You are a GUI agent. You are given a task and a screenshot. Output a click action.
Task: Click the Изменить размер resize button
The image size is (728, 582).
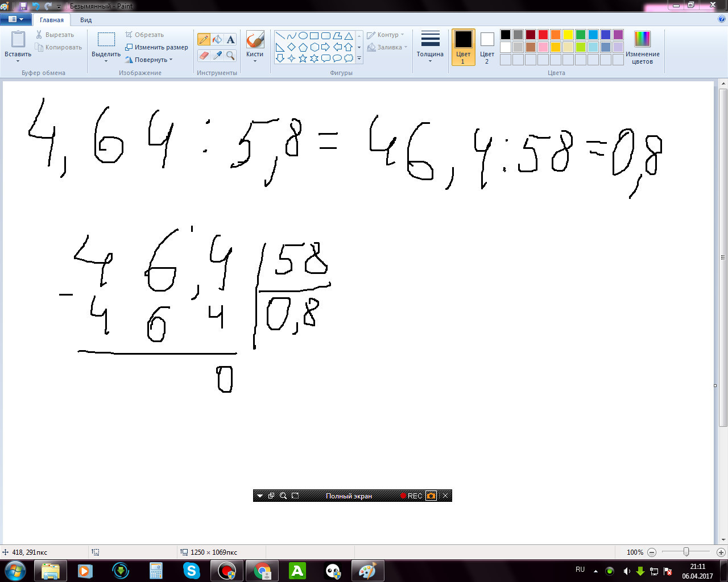157,47
